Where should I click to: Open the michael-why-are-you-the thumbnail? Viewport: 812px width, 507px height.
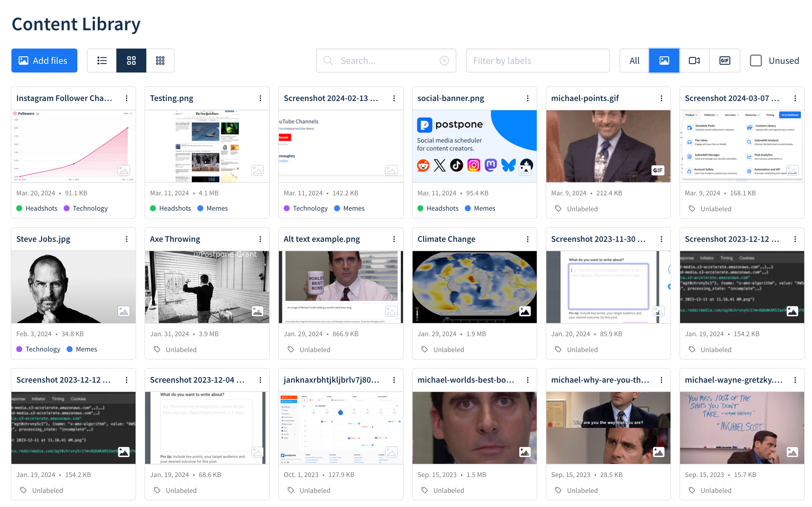[608, 428]
